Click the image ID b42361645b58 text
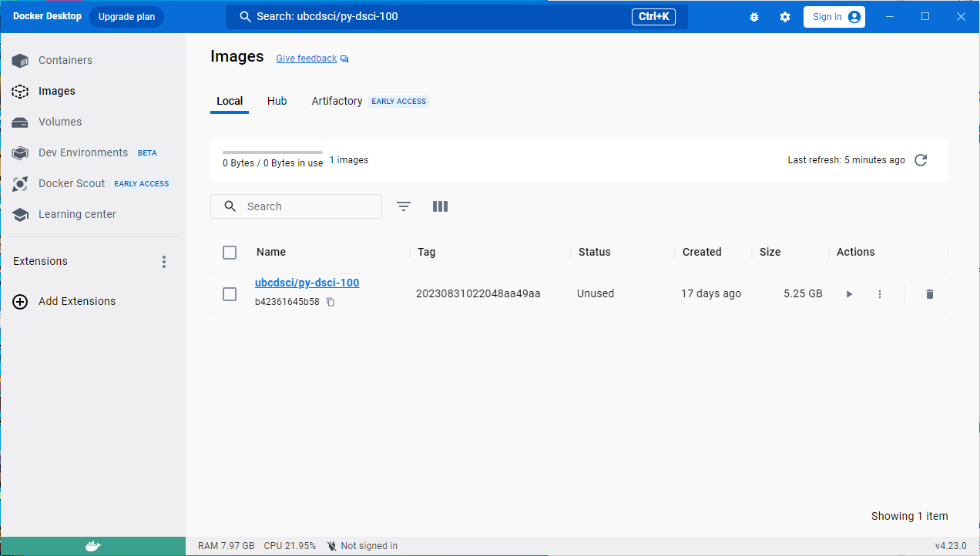The width and height of the screenshot is (980, 556). pyautogui.click(x=287, y=302)
